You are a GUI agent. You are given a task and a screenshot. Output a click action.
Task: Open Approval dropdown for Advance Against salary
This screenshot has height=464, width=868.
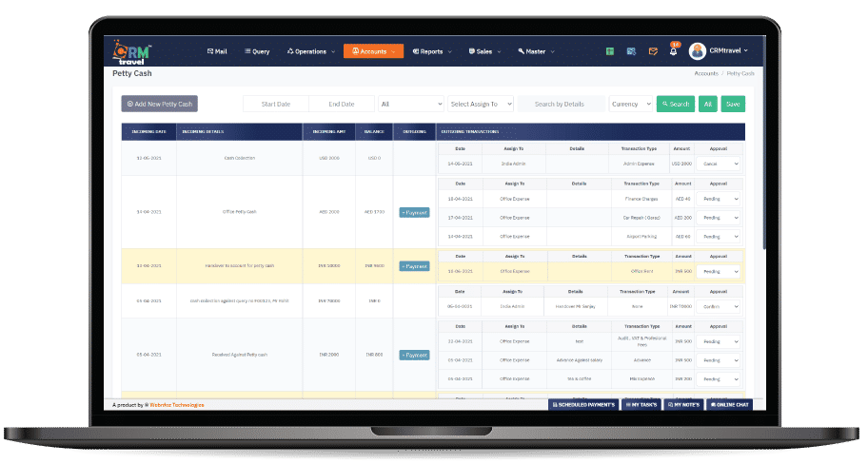[x=718, y=360]
